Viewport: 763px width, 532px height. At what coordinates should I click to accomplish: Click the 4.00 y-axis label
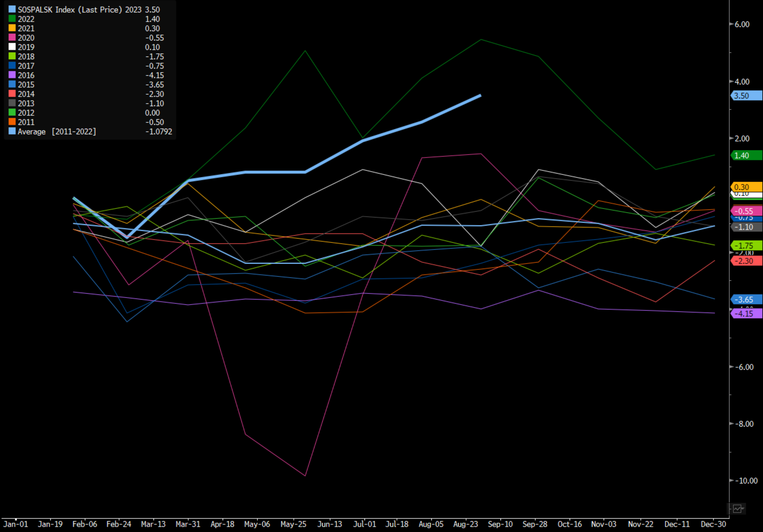click(742, 82)
